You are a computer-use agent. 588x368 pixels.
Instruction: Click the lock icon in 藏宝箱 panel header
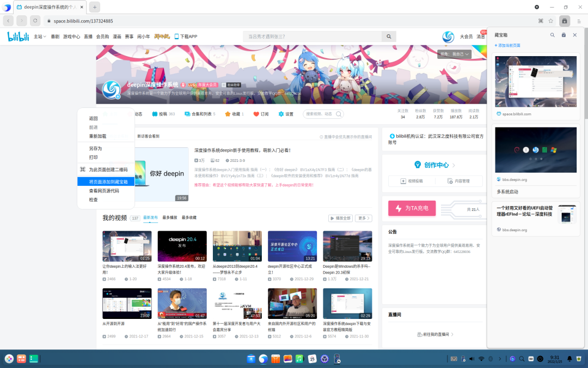click(x=563, y=35)
